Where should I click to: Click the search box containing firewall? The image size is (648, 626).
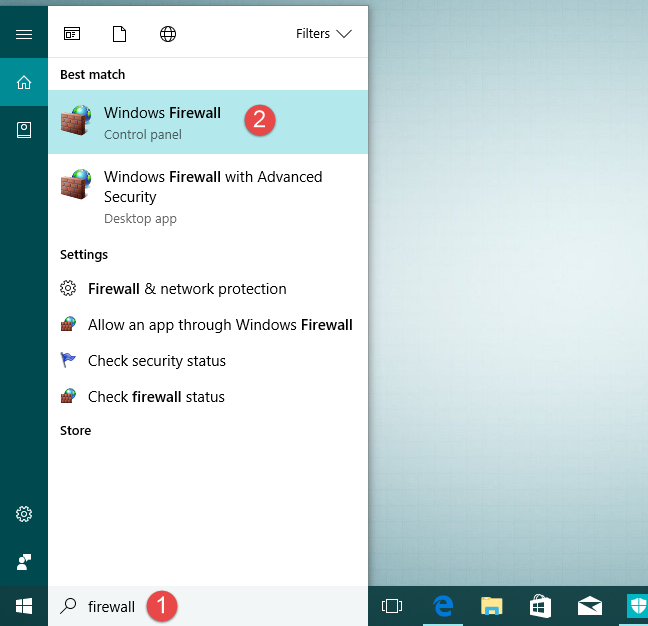(208, 606)
